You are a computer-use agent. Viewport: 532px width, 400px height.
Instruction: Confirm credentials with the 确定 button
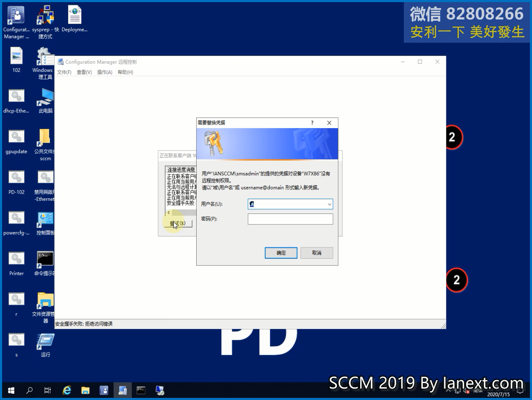pyautogui.click(x=281, y=253)
